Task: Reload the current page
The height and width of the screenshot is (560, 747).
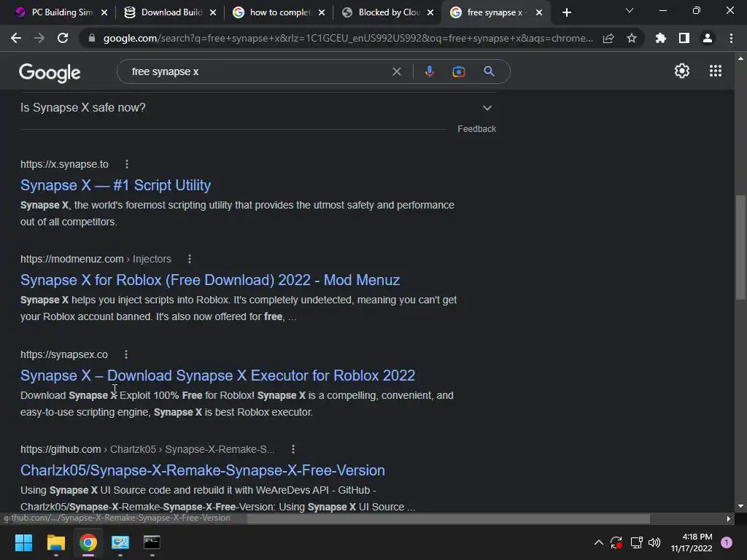Action: (x=63, y=38)
